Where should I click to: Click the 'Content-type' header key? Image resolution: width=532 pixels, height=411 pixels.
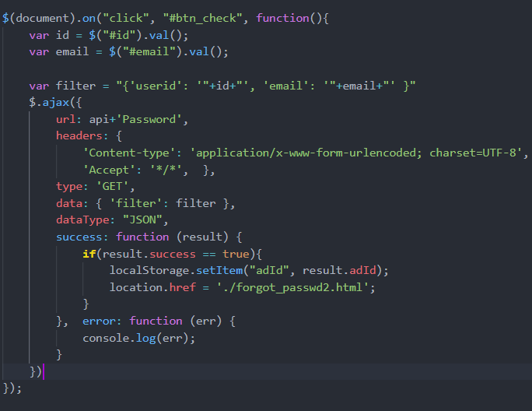[x=129, y=153]
